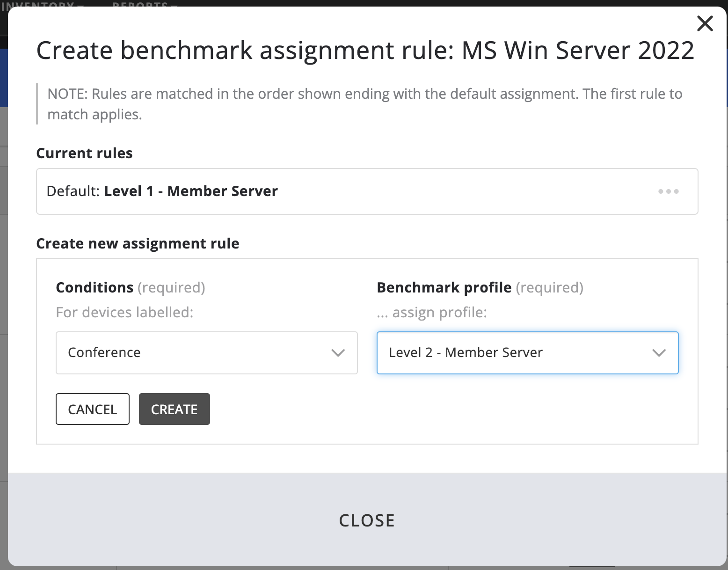This screenshot has width=728, height=570.
Task: Click the Conditions (required) label
Action: pyautogui.click(x=130, y=287)
